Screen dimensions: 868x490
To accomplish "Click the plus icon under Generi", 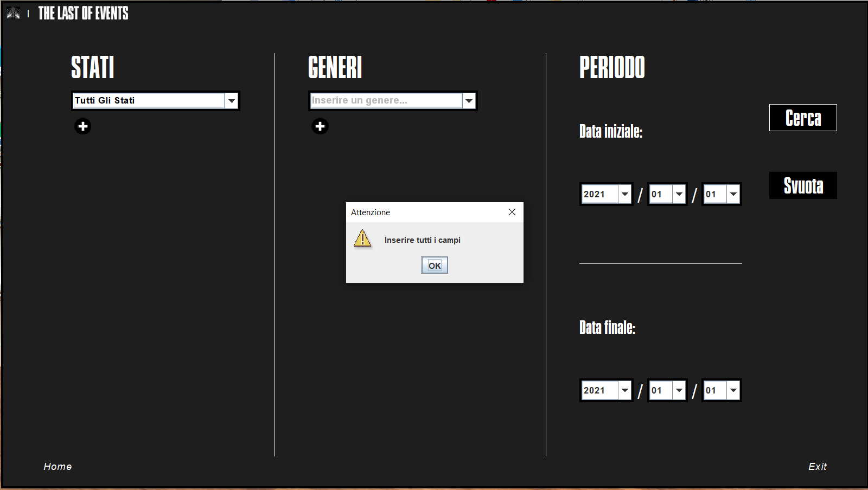I will point(320,126).
